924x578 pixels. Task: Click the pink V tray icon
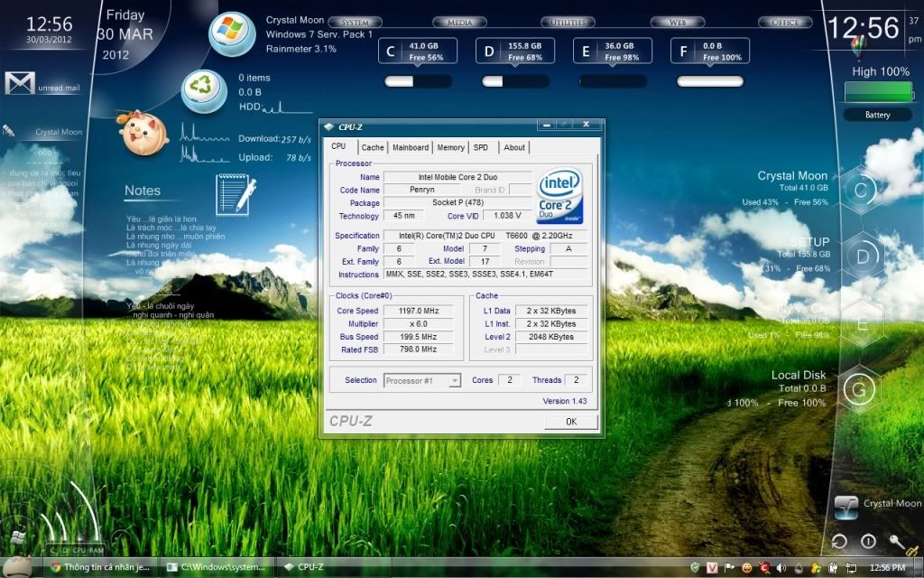coord(712,567)
